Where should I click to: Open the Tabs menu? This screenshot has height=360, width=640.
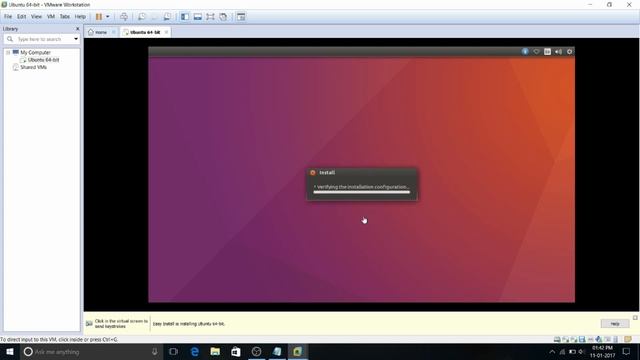point(64,17)
